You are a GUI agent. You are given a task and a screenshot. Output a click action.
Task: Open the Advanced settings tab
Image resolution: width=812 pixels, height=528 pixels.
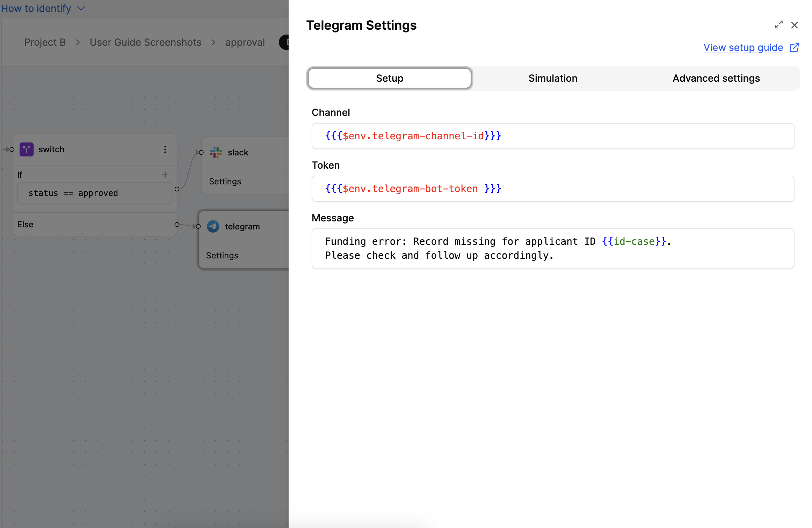click(x=716, y=78)
